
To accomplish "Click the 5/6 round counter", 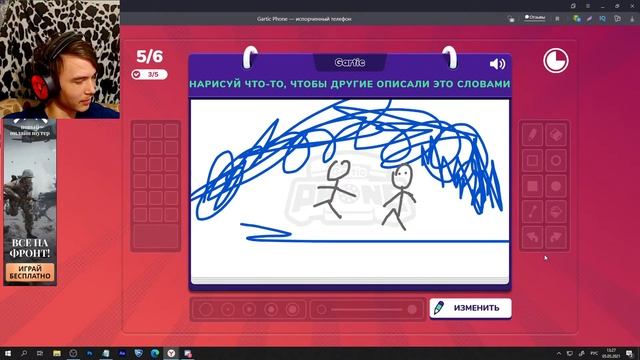I will (x=149, y=56).
